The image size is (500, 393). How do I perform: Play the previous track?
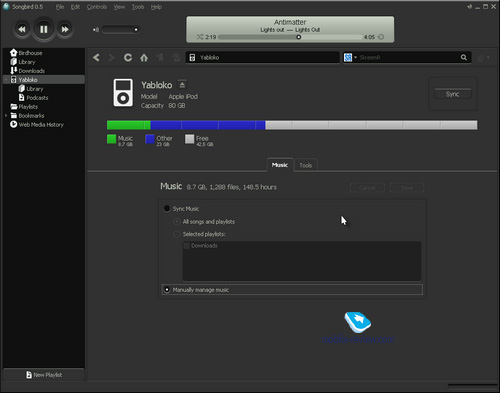22,29
